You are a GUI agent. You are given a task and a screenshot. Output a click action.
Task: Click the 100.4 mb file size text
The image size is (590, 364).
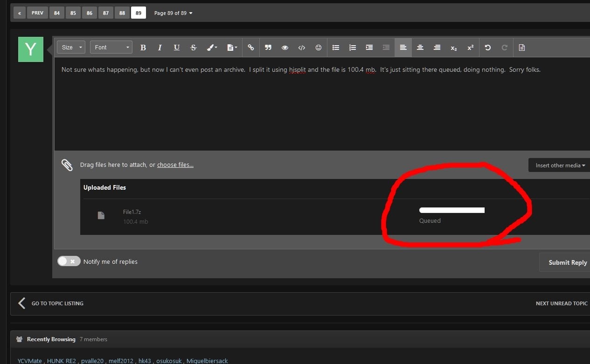tap(136, 222)
